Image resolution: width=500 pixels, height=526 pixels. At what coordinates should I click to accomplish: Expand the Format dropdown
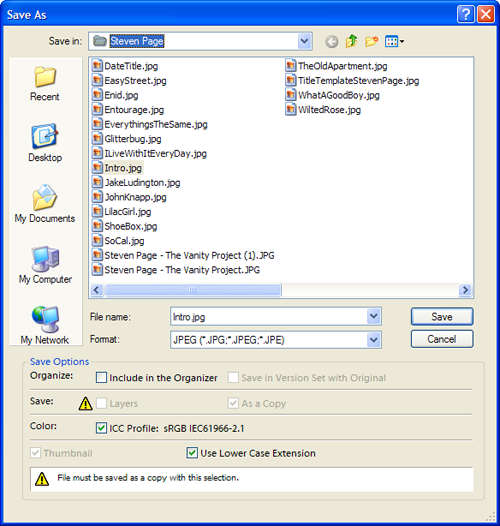[x=373, y=340]
